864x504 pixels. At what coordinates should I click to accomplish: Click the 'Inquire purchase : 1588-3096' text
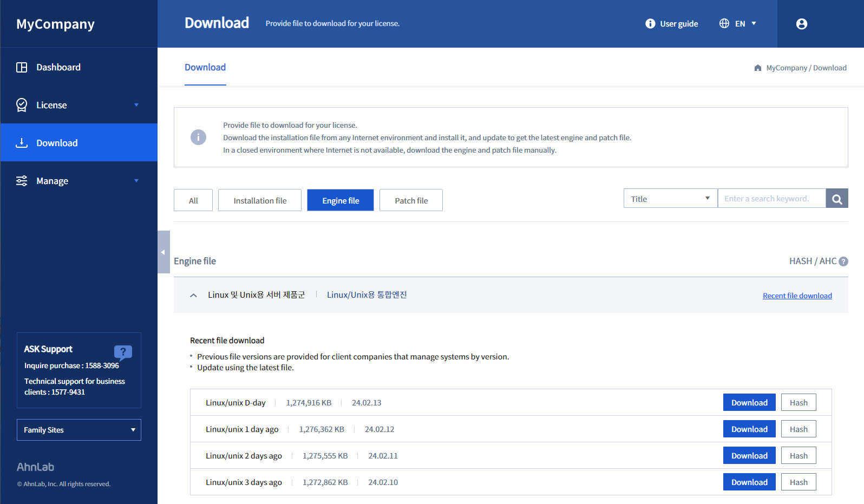[71, 365]
